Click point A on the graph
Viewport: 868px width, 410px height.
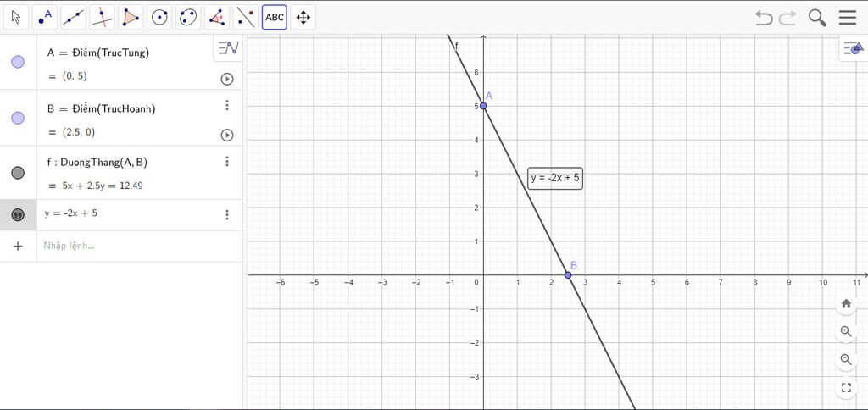tap(483, 106)
